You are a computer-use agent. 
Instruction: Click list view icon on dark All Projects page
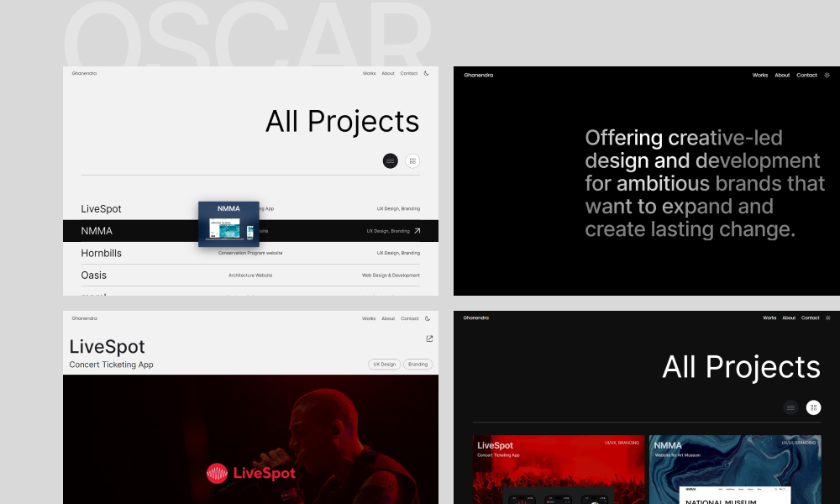790,407
